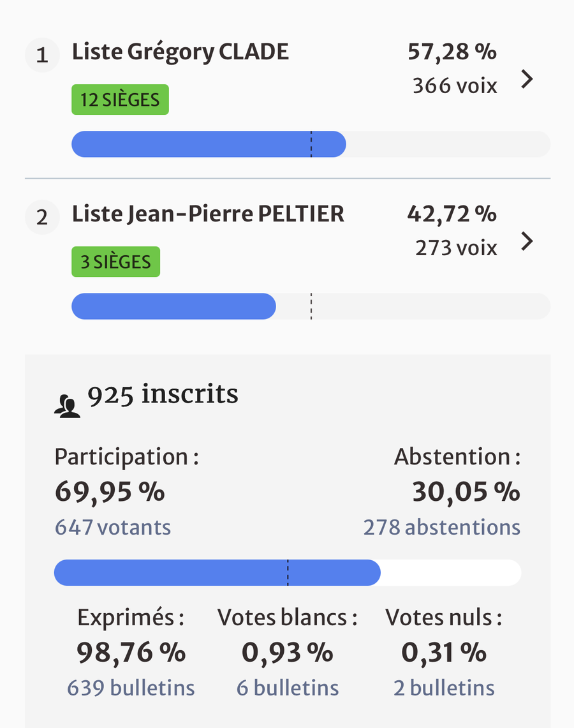Click the 2 bulletins votes nuls figure

click(444, 688)
